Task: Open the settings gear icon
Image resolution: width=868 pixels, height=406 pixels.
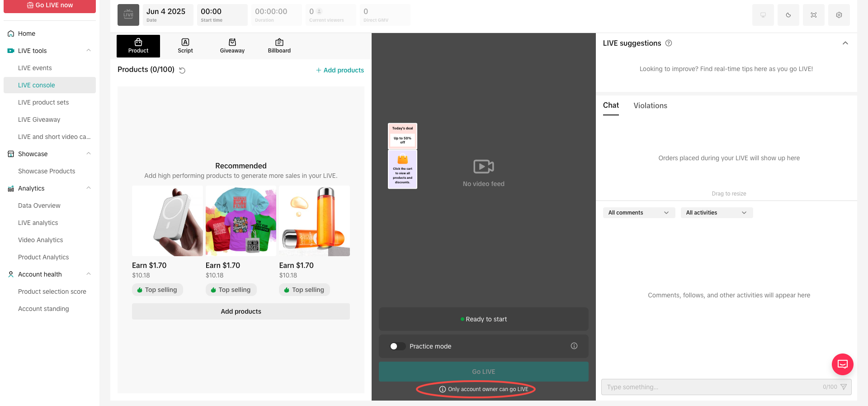Action: click(x=839, y=15)
